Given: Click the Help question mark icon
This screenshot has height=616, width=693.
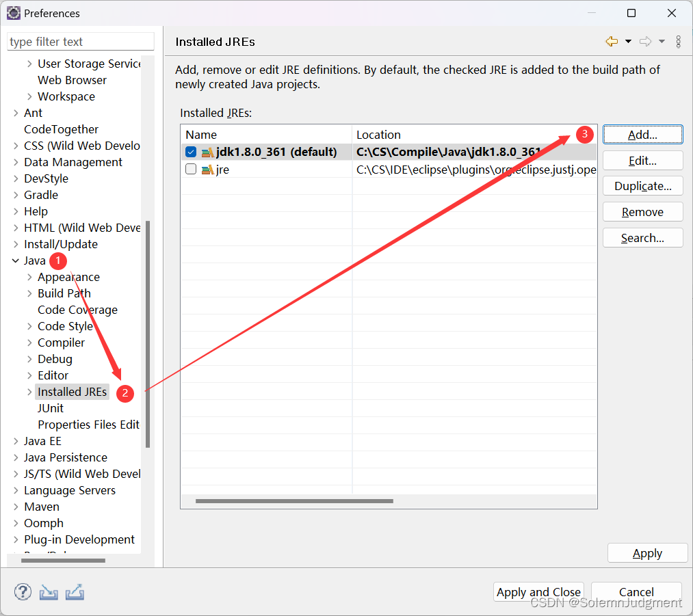Looking at the screenshot, I should (23, 591).
